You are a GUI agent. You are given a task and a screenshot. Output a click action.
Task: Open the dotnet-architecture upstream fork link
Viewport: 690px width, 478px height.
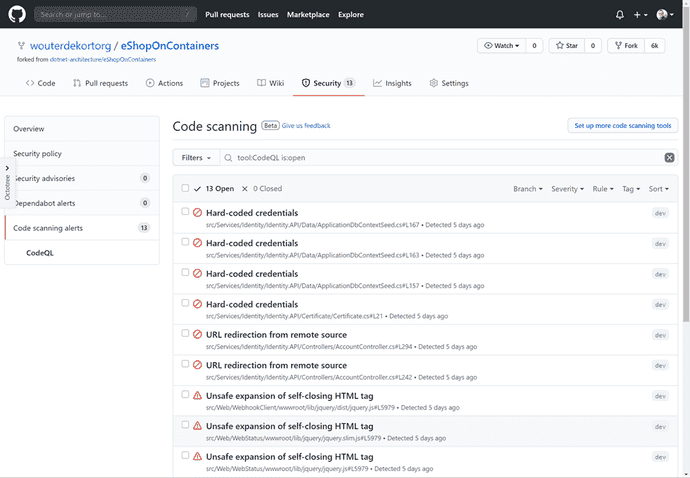103,59
